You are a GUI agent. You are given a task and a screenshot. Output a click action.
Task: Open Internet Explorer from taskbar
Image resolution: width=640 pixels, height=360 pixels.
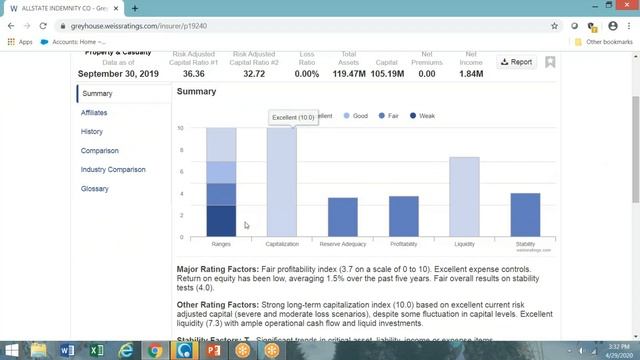coord(126,351)
